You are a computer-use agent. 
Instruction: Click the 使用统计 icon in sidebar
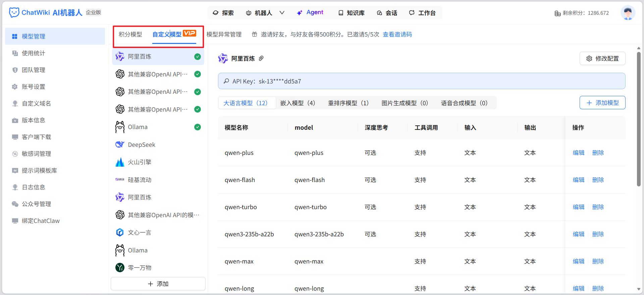coord(15,53)
